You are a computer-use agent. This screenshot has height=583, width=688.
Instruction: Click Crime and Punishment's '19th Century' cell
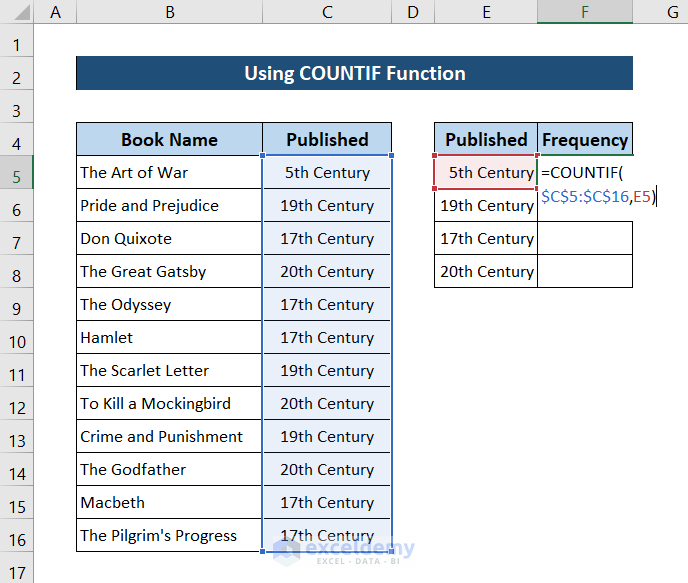point(327,436)
